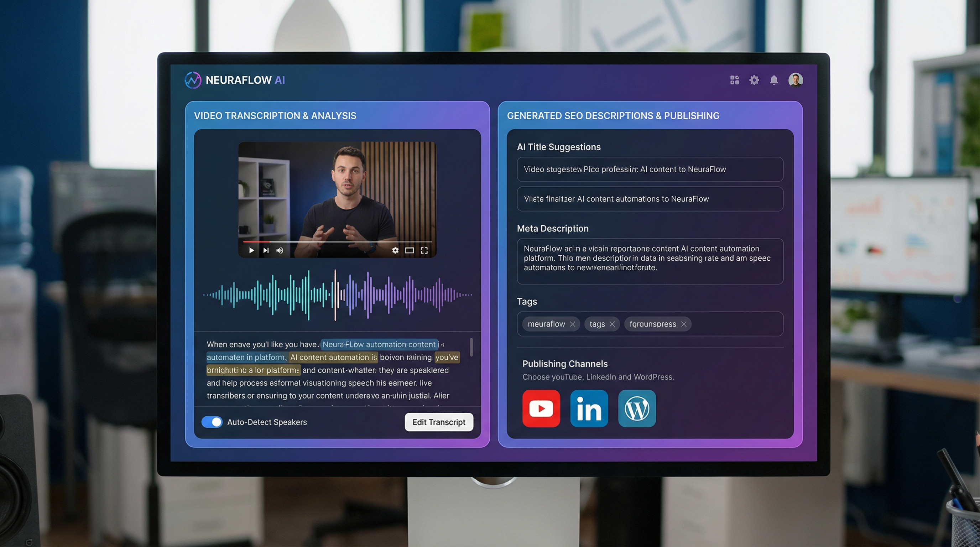Mute the video audio

click(x=280, y=250)
